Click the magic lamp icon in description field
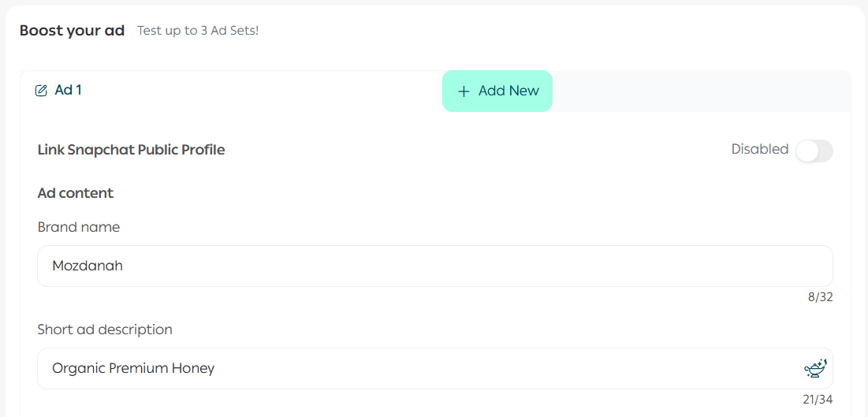The width and height of the screenshot is (868, 417). 815,368
